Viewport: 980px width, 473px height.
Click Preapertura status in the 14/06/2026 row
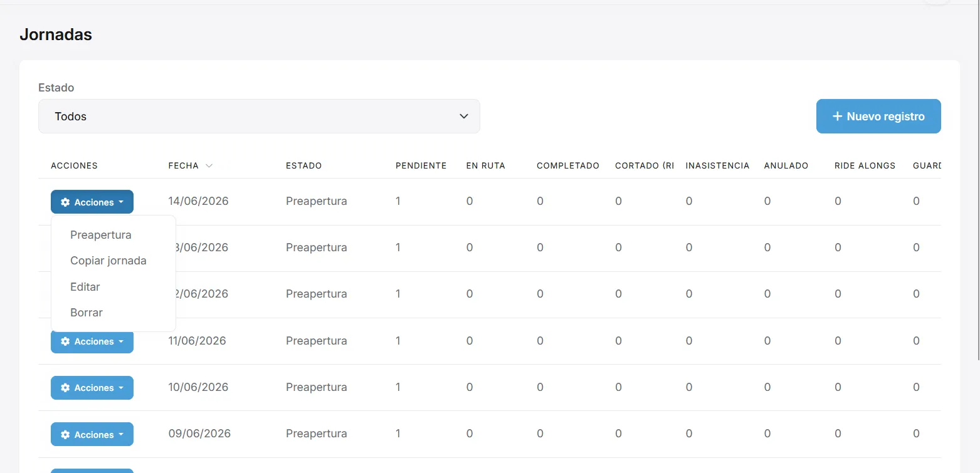point(317,201)
